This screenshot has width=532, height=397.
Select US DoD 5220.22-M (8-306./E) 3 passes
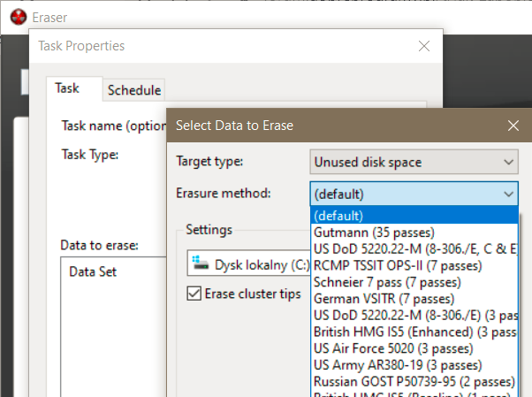coord(414,316)
